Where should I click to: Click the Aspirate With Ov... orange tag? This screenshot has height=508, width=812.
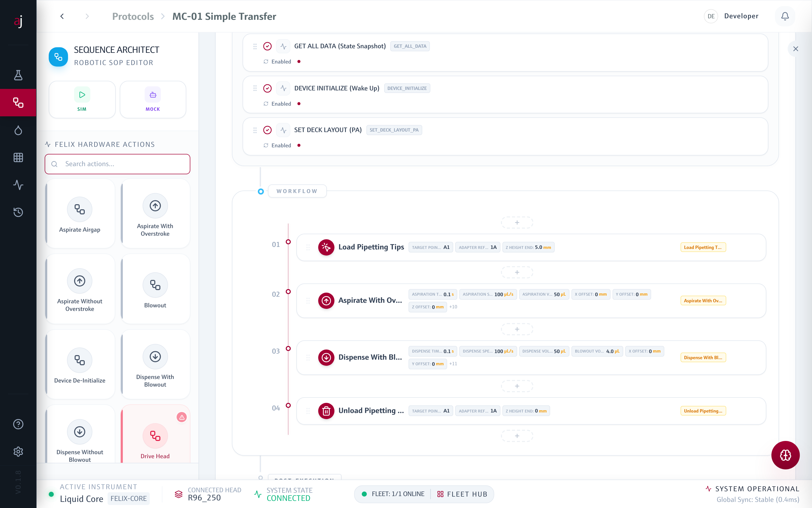tap(703, 301)
